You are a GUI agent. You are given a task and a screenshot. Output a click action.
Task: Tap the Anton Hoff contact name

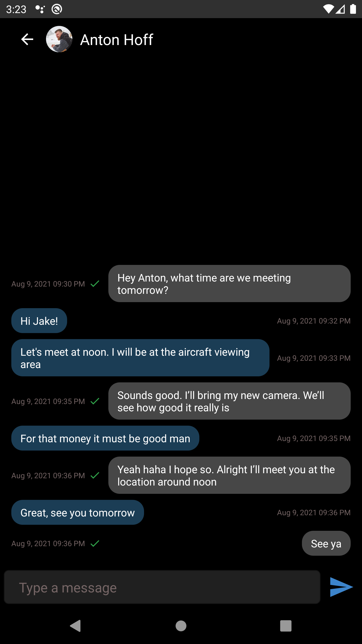[117, 40]
